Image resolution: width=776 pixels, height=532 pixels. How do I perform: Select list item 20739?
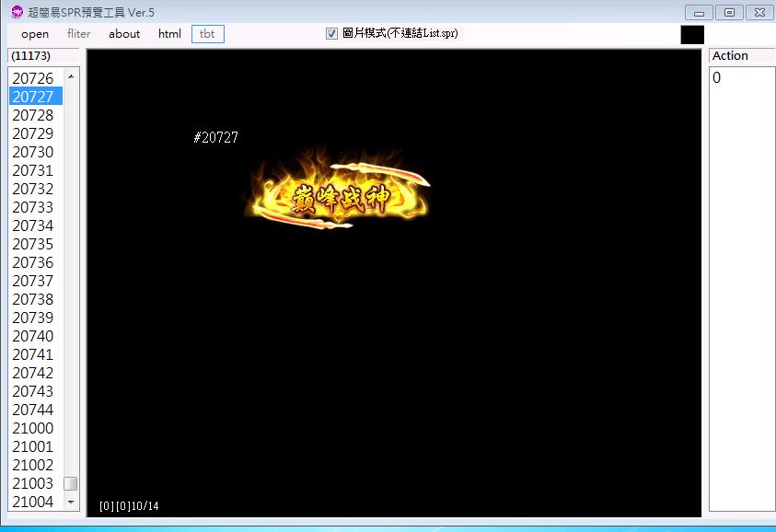(x=36, y=318)
